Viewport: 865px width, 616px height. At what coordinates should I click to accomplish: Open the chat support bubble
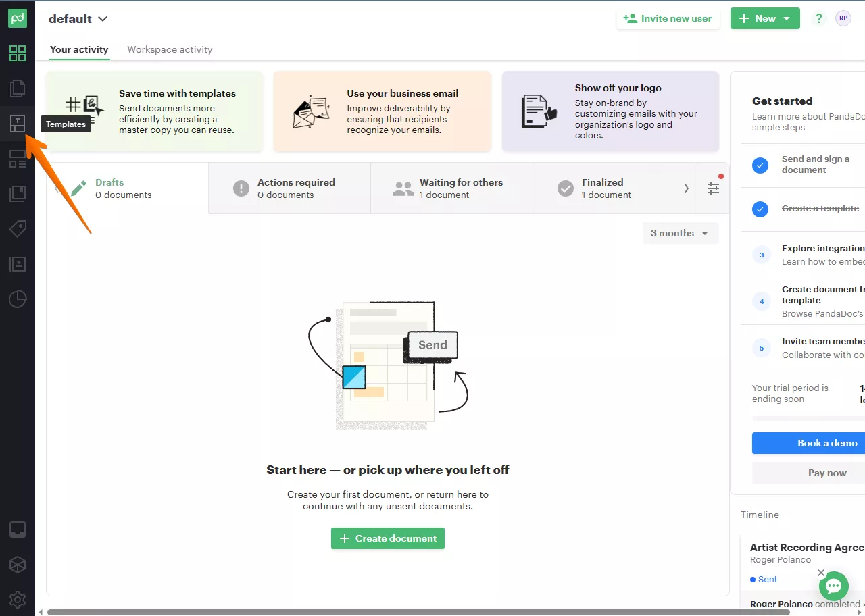point(833,586)
